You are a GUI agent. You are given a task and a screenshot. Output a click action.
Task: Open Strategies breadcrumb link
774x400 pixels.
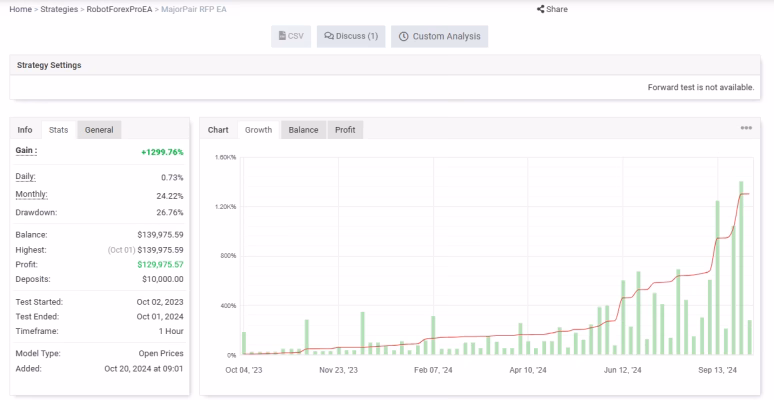pos(59,9)
